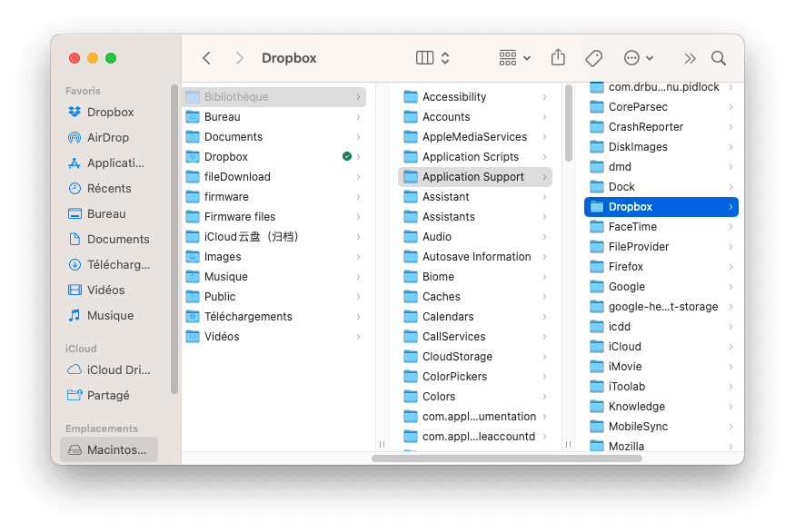Click the Share icon in the toolbar
795x532 pixels.
(x=558, y=57)
